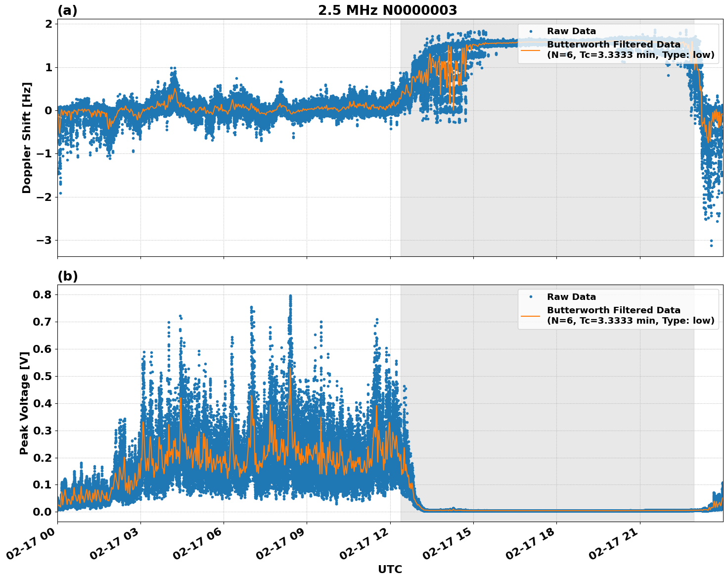Select a blue raw data point near the 0.8 V peak
This screenshot has height=580, width=728.
tap(290, 295)
